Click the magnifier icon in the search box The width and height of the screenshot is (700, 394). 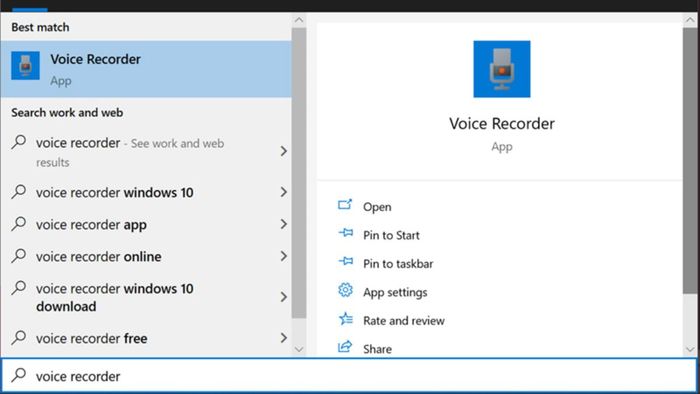pyautogui.click(x=19, y=375)
